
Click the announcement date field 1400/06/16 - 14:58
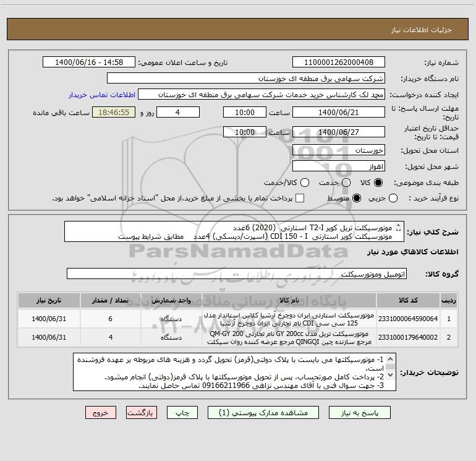click(x=89, y=62)
